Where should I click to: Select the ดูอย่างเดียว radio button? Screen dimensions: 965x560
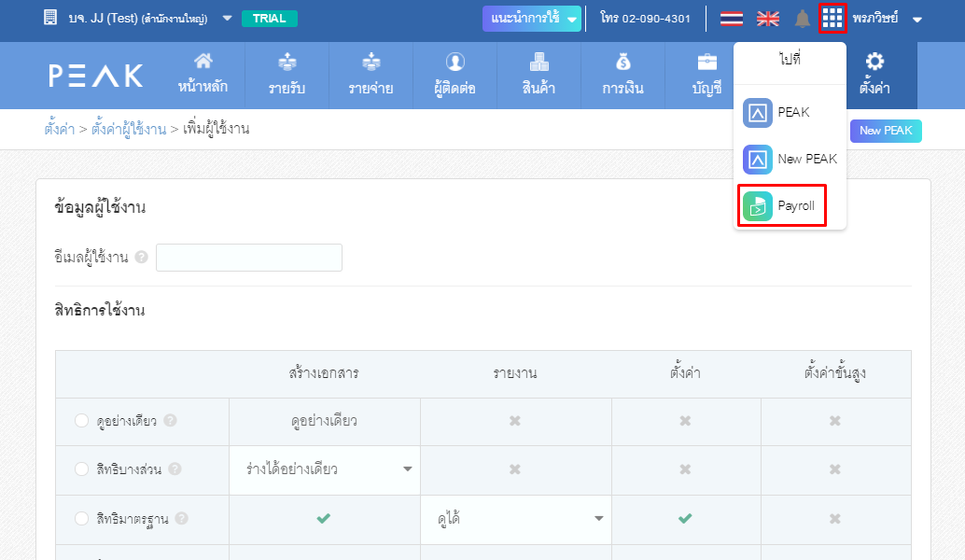coord(81,420)
